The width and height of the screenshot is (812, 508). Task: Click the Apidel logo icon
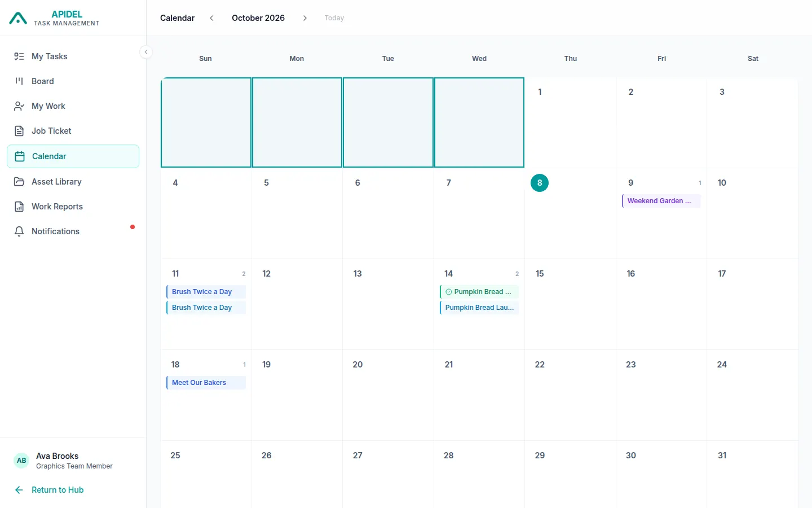(x=18, y=19)
